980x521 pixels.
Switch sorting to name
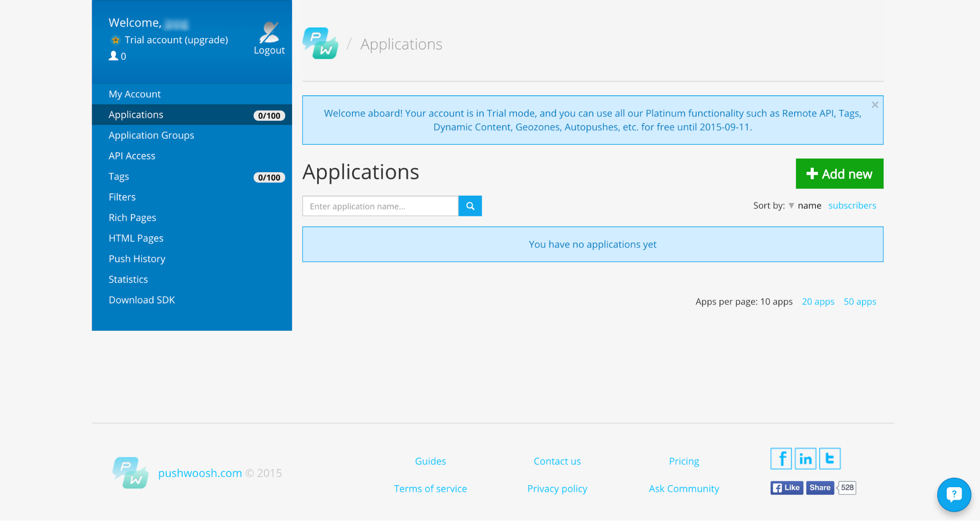(x=809, y=206)
